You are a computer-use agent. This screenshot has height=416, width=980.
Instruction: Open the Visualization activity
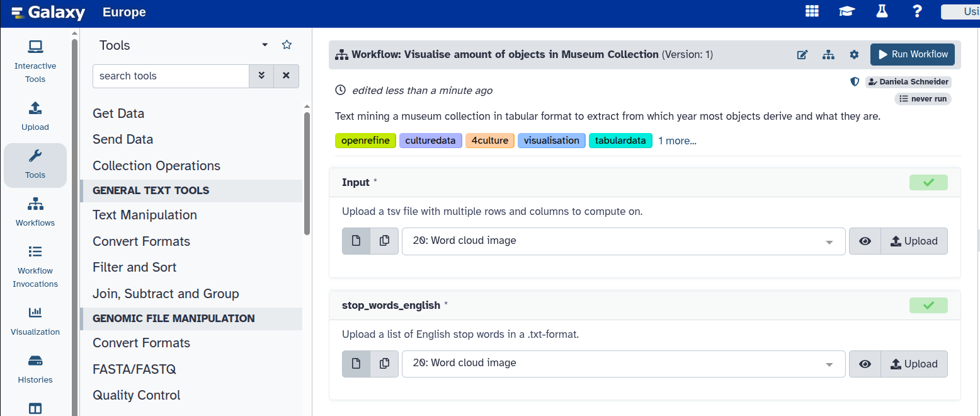pos(35,321)
